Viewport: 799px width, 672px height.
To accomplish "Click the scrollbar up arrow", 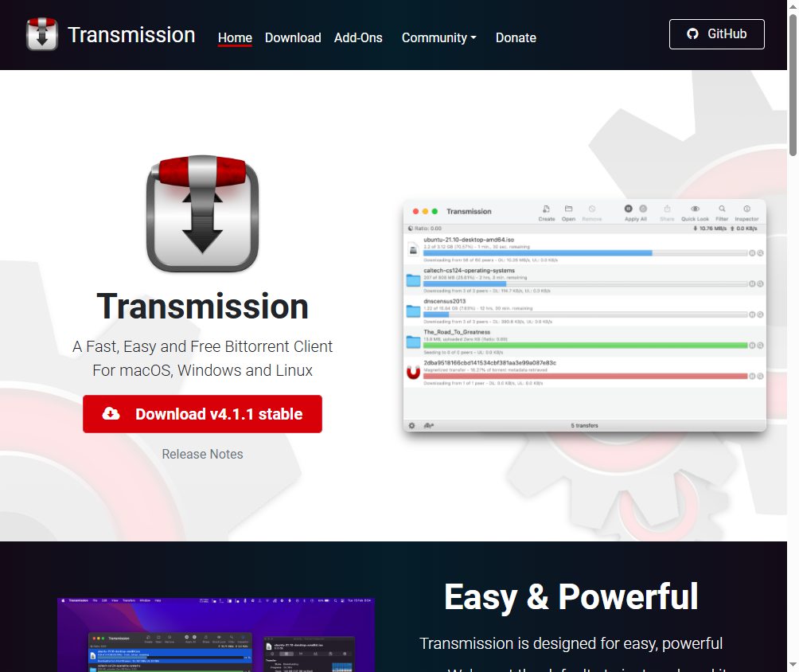I will click(x=793, y=6).
